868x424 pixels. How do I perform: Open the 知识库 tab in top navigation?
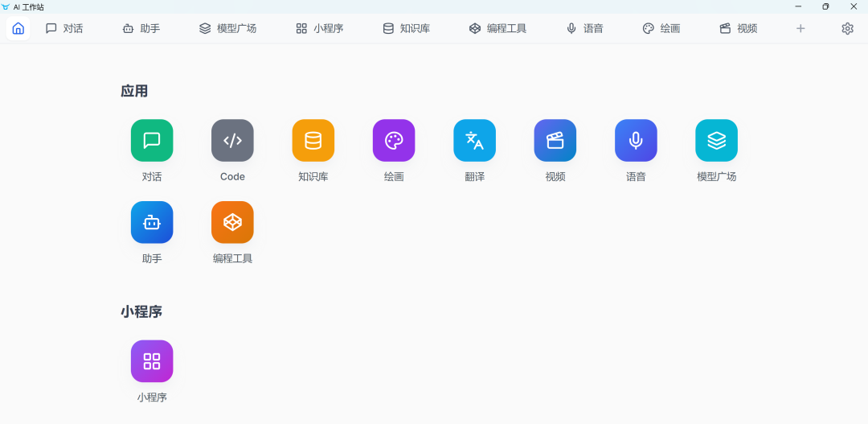click(407, 28)
